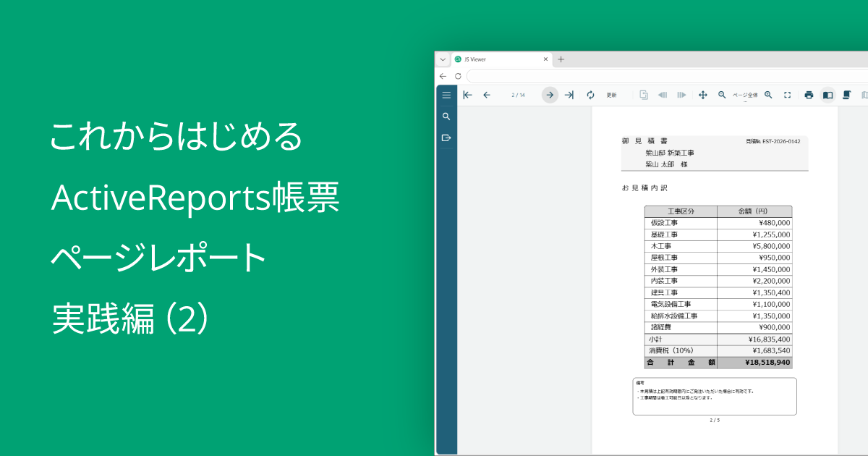The image size is (868, 456).
Task: Reload the browser page
Action: pos(458,76)
